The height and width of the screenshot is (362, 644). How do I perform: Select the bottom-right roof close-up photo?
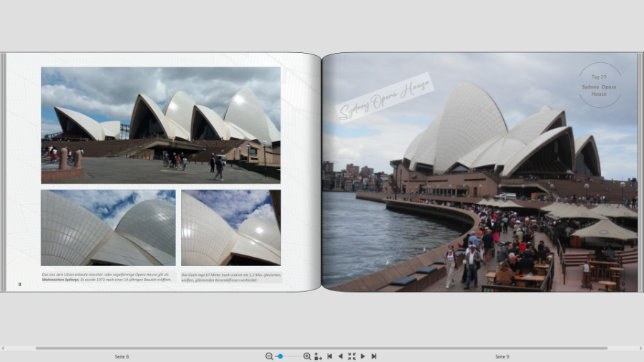pos(230,228)
